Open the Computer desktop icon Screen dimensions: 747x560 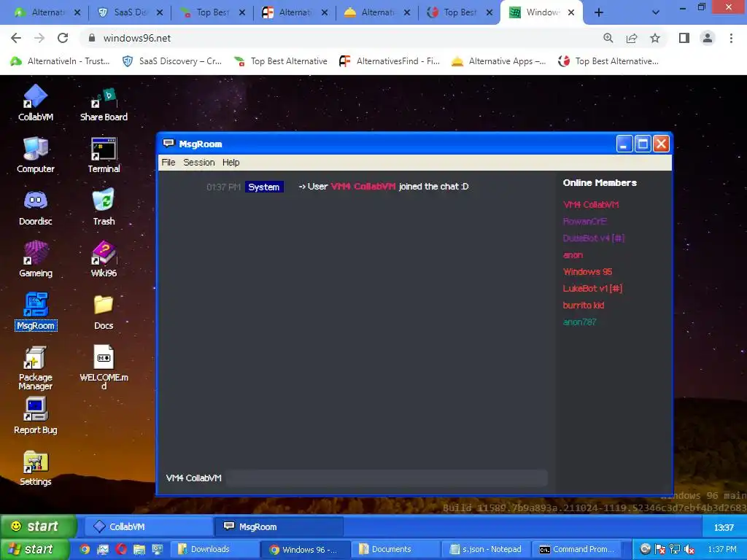tap(35, 155)
